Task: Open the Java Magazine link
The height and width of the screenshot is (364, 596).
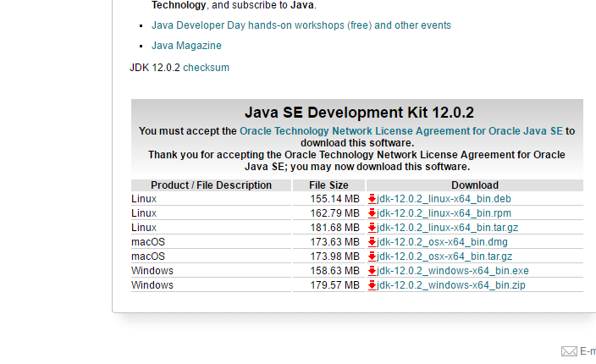Action: pyautogui.click(x=186, y=46)
